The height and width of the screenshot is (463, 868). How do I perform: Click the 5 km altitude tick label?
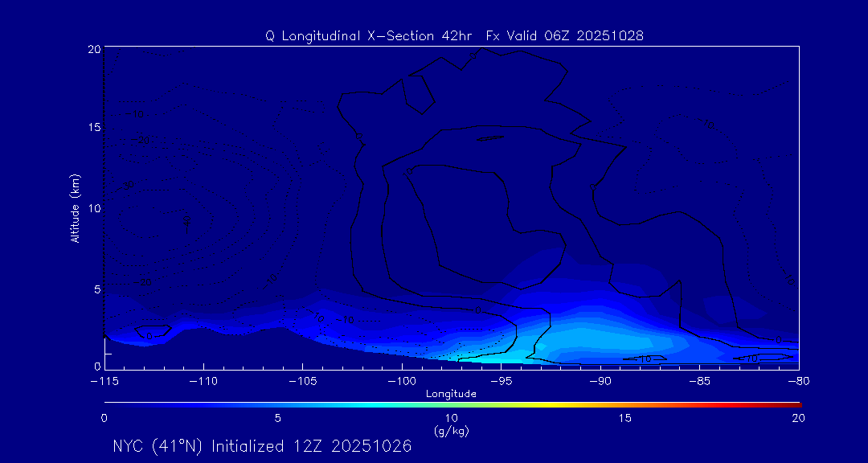[x=95, y=289]
